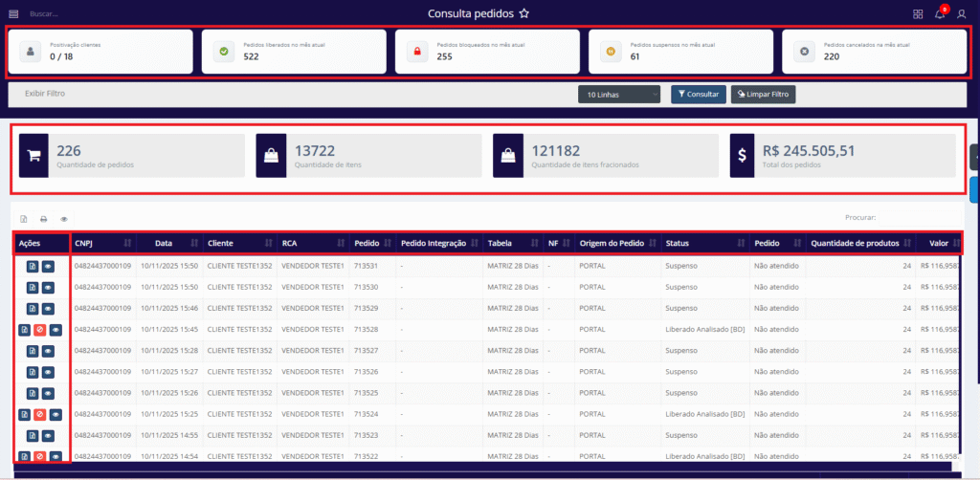Screen dimensions: 980x480
Task: Click the print icon above the table
Action: [x=43, y=219]
